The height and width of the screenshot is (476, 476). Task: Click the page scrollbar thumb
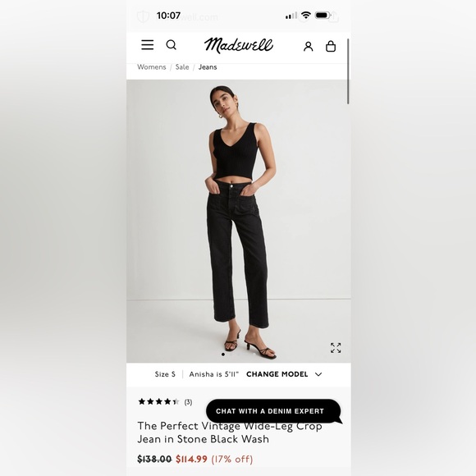click(348, 71)
